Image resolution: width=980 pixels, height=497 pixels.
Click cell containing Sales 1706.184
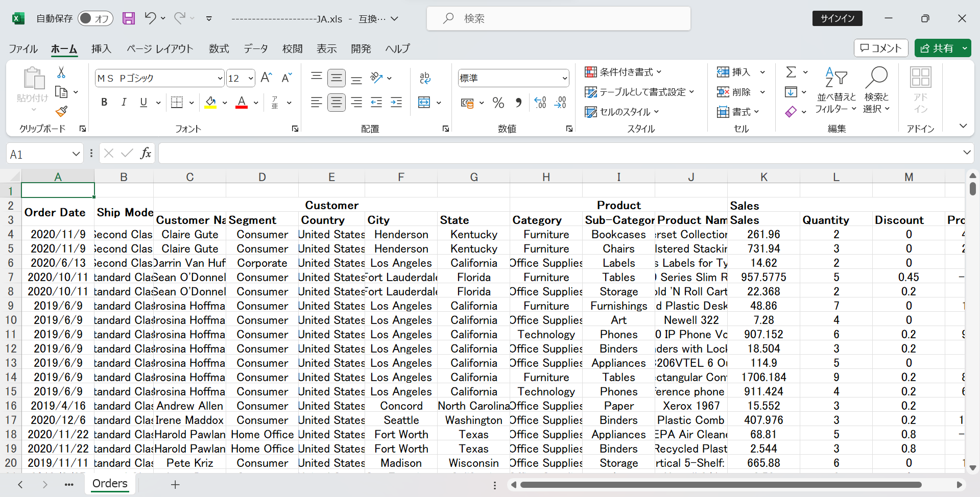pyautogui.click(x=763, y=377)
